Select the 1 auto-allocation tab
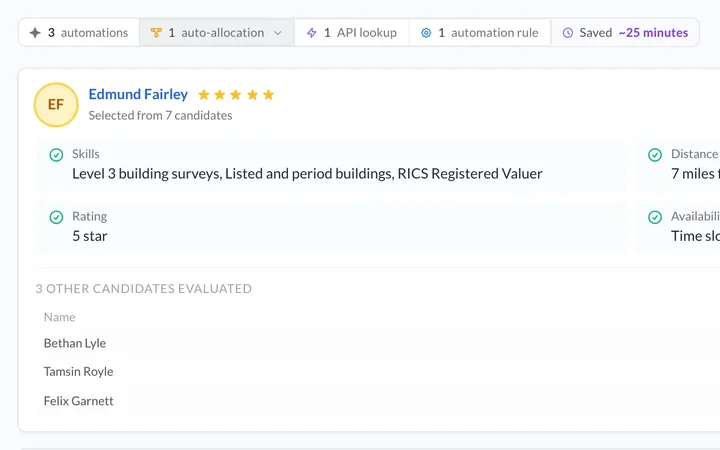The image size is (720, 450). [x=216, y=33]
